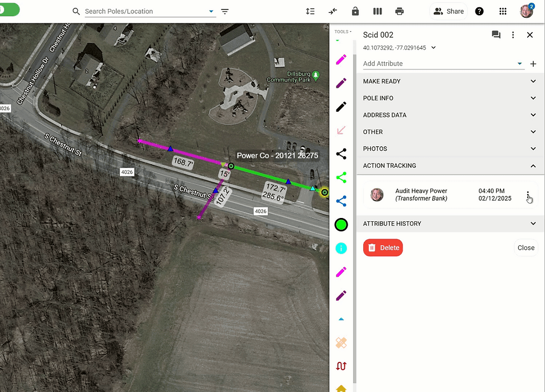This screenshot has width=545, height=392.
Task: Expand the POLE INFO section
Action: tap(450, 98)
